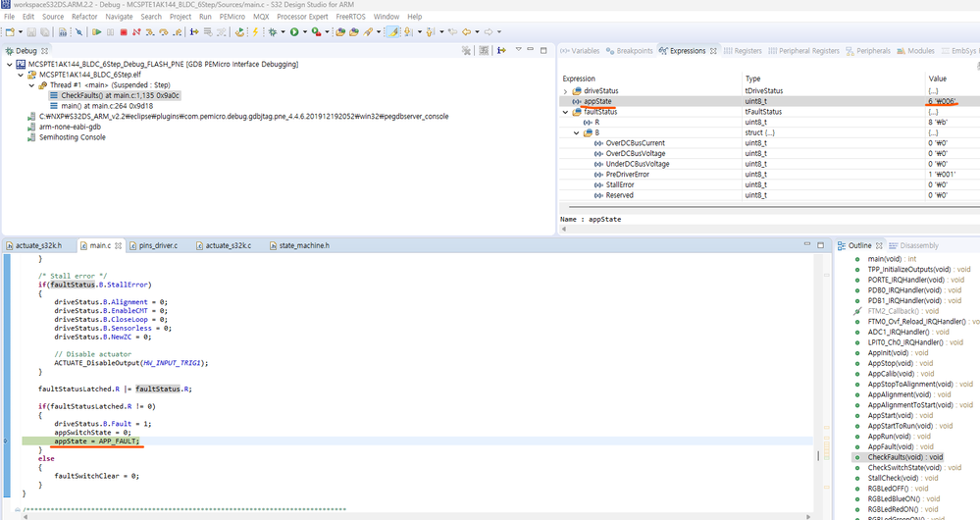Select the appState expression row
Image resolution: width=980 pixels, height=520 pixels.
(x=769, y=101)
